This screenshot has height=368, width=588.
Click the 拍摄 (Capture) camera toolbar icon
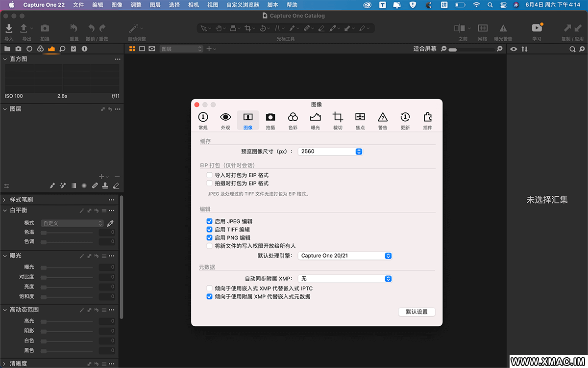coord(45,28)
